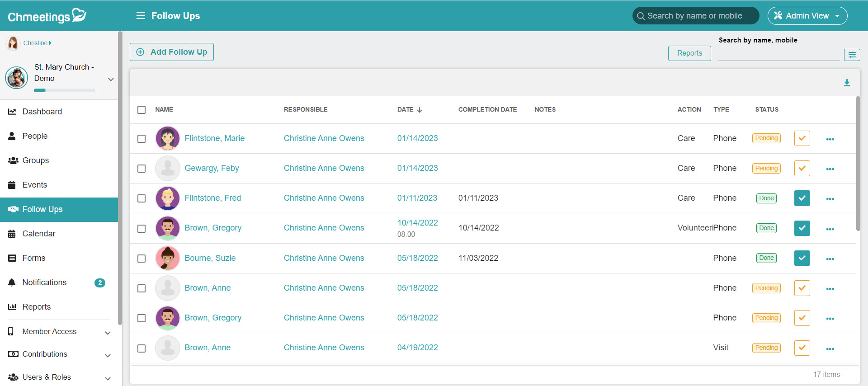Click the Chmeetings logo
Screen dimensions: 868x386
pos(47,16)
